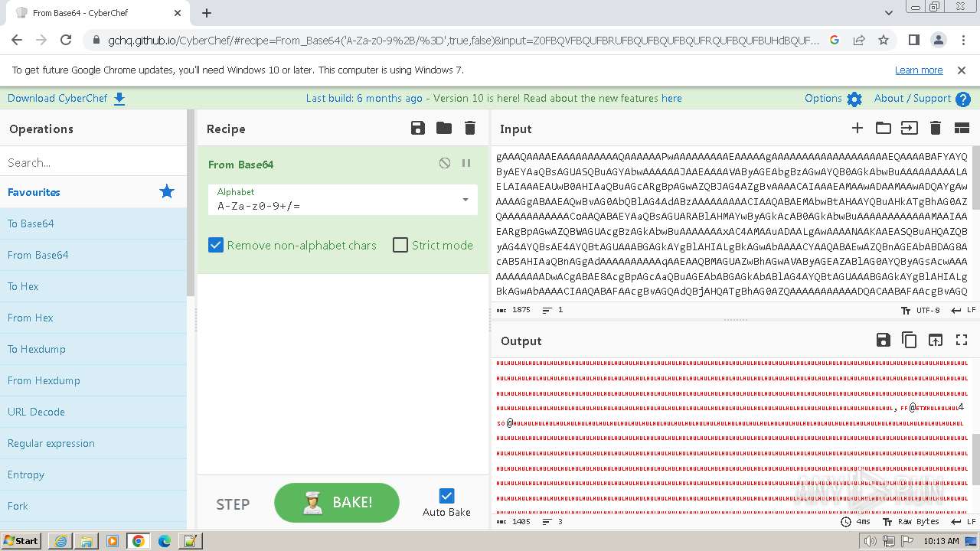Image resolution: width=980 pixels, height=551 pixels.
Task: Expand the Alphabet dropdown
Action: point(465,200)
